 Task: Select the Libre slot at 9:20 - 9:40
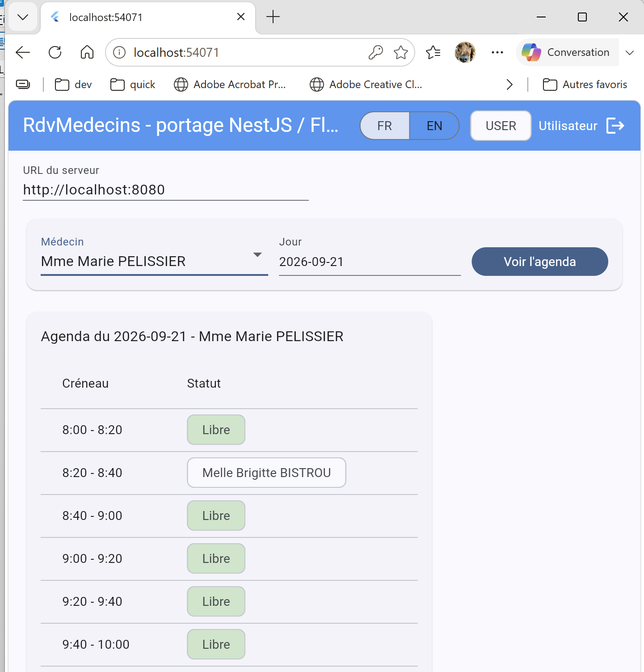[x=216, y=601]
